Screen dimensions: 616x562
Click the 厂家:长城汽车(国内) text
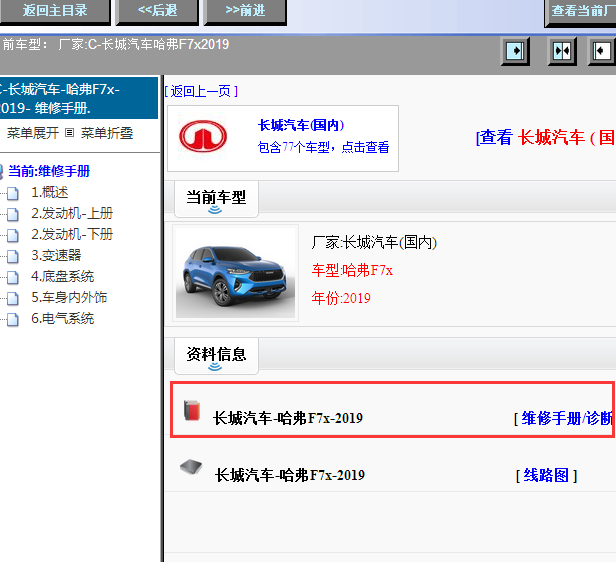(x=374, y=242)
